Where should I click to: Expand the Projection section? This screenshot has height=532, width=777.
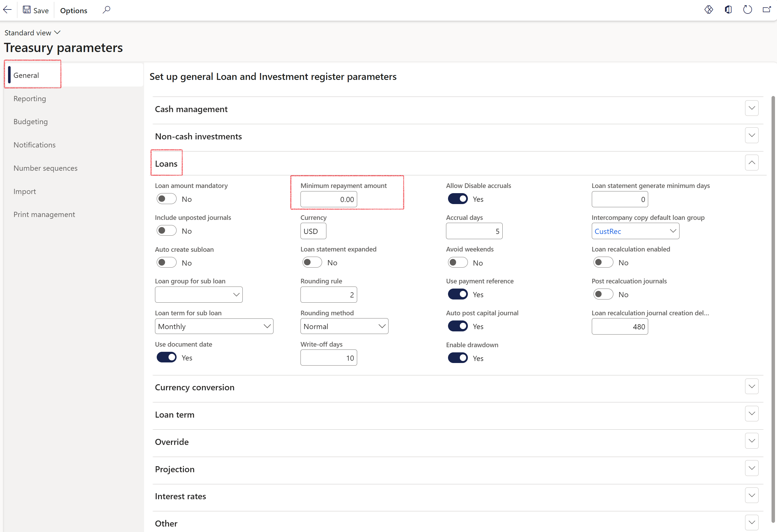click(x=751, y=468)
